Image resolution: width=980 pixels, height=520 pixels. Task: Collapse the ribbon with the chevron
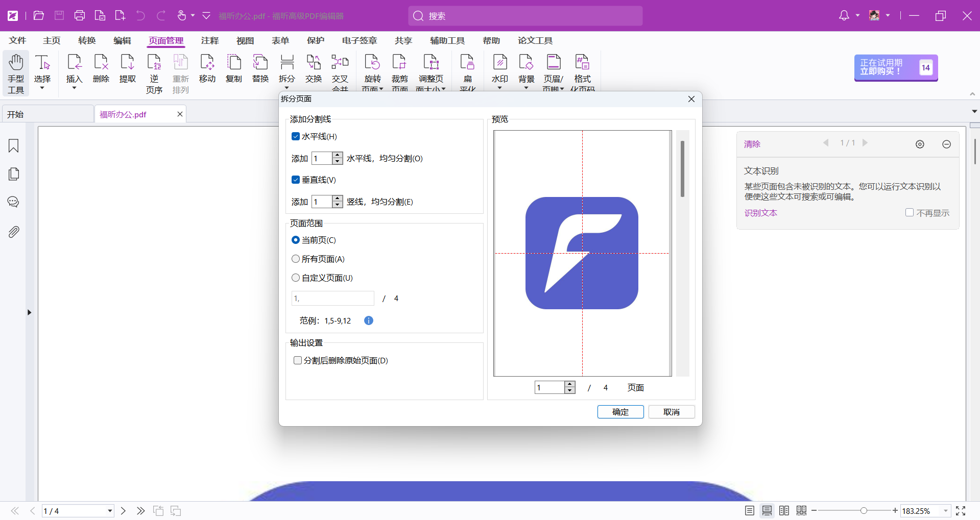click(972, 94)
